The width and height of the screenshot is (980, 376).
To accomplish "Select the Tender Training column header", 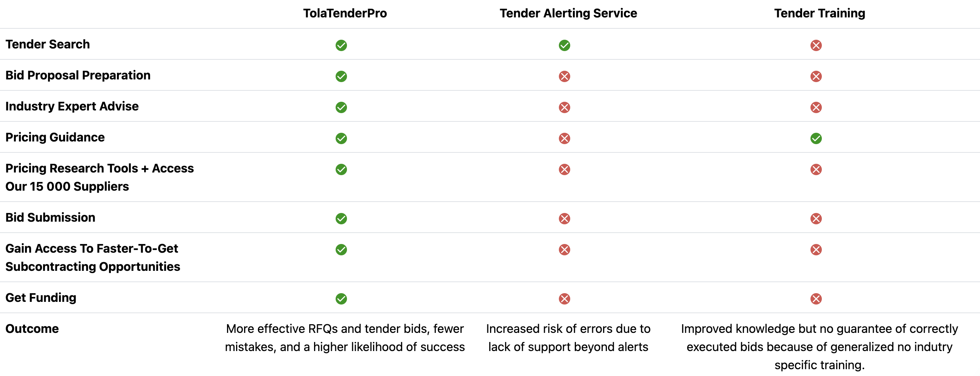I will pos(820,13).
